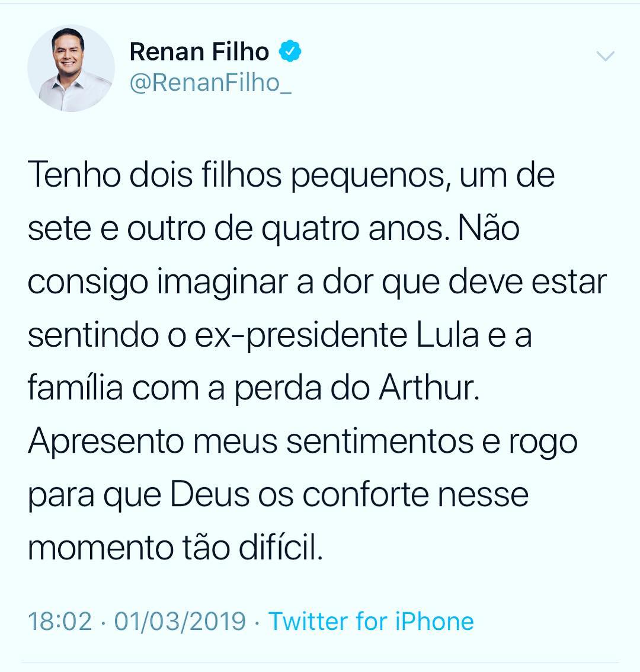Image resolution: width=640 pixels, height=672 pixels.
Task: Expand the tweet options chevron
Action: (605, 56)
